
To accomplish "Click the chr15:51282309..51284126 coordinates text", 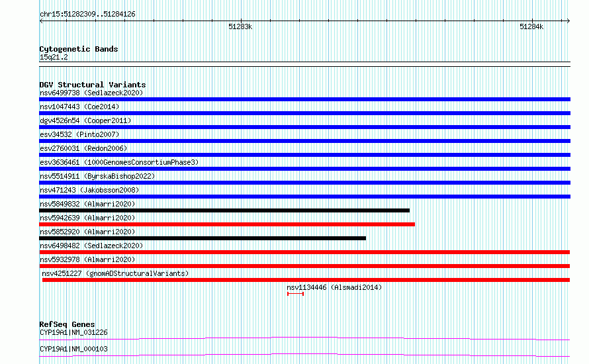I will (87, 15).
